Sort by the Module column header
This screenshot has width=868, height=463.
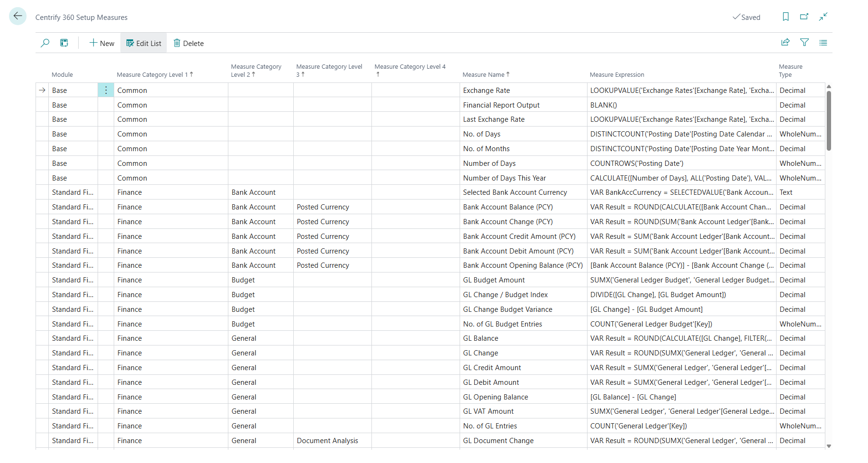pos(63,75)
